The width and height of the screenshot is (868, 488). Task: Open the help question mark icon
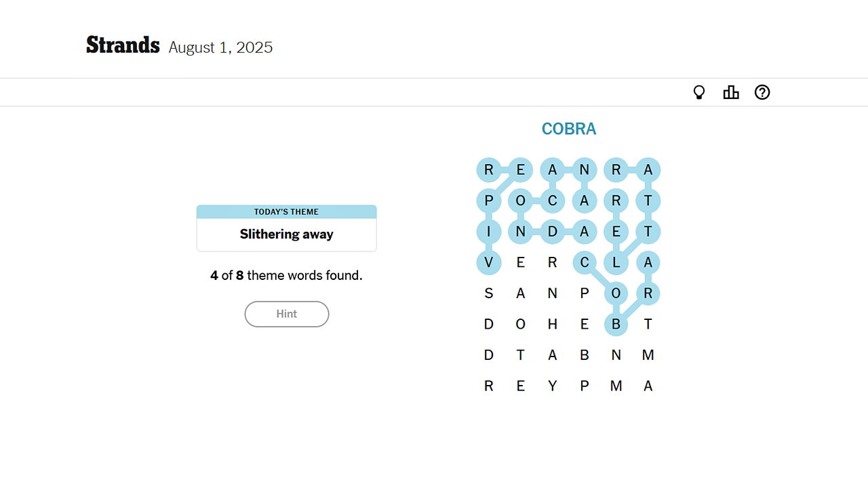coord(762,92)
